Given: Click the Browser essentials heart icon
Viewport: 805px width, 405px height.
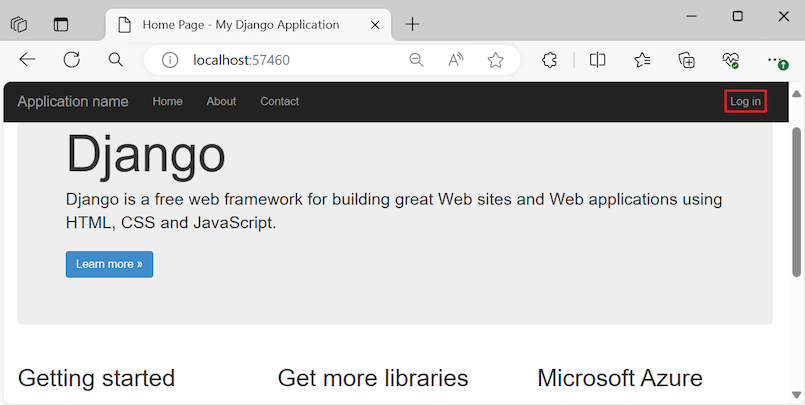Looking at the screenshot, I should [x=731, y=60].
